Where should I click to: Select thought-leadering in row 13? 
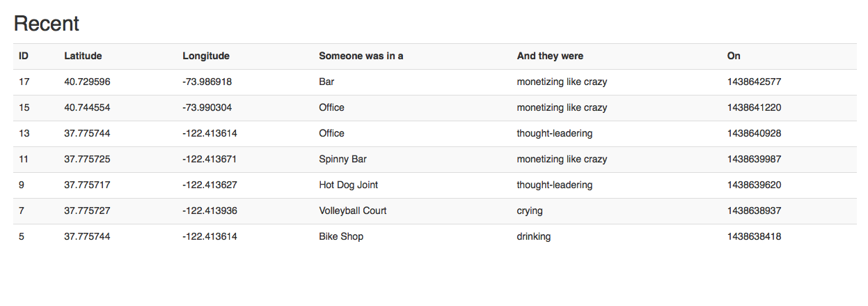pos(555,133)
